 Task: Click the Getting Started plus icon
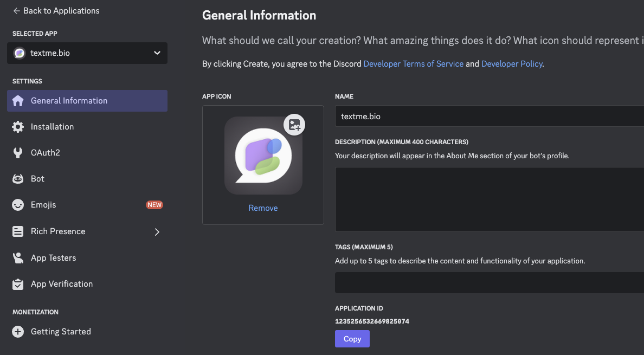(x=18, y=331)
